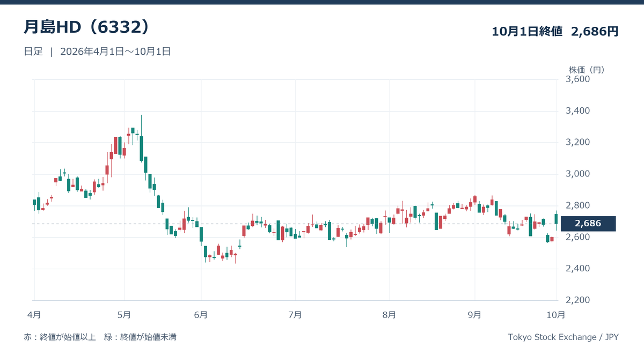Click the 10月1日終値 2,686円 header value
The height and width of the screenshot is (362, 644).
(x=555, y=32)
